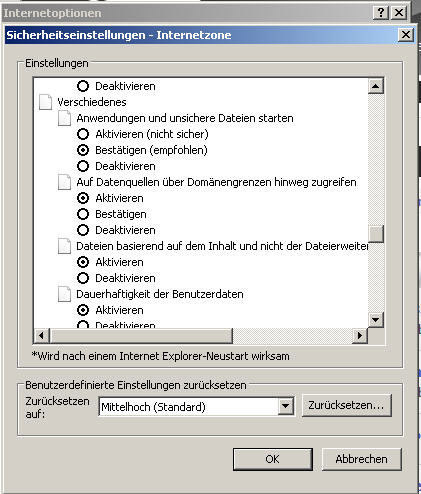
Task: Click icon beside Dateien basierend auf dem Inhalt
Action: [64, 246]
